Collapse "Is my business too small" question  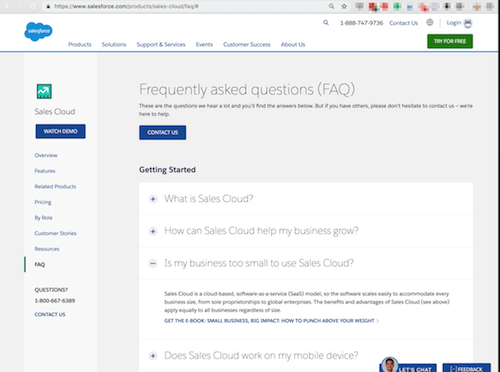pyautogui.click(x=153, y=263)
